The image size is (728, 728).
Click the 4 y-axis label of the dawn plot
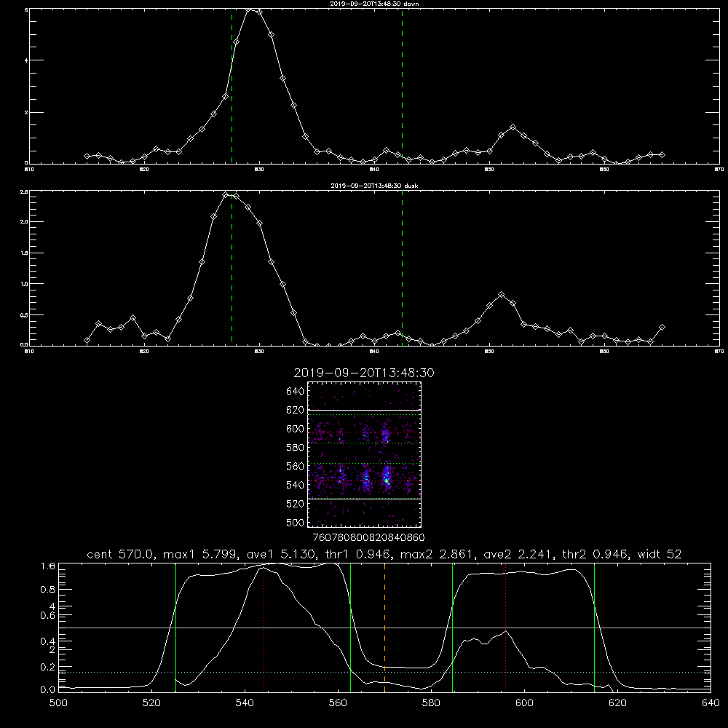[x=26, y=60]
